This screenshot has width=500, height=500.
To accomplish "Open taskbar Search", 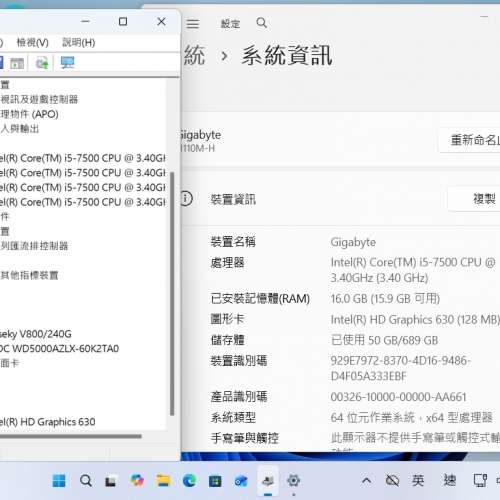I will [x=86, y=481].
